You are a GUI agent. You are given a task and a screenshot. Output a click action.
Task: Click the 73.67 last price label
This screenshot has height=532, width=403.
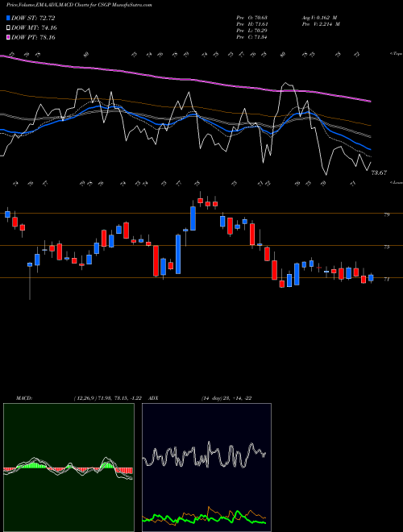coord(379,172)
